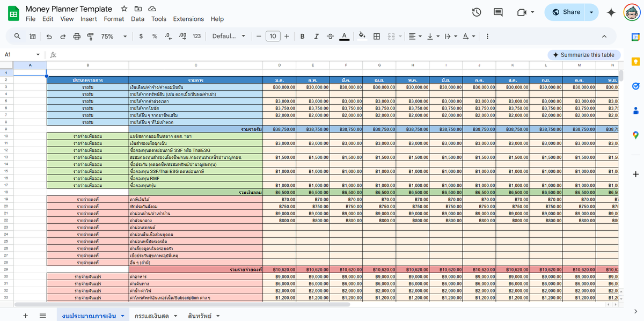Open the Default font dropdown
The width and height of the screenshot is (644, 321).
(229, 37)
